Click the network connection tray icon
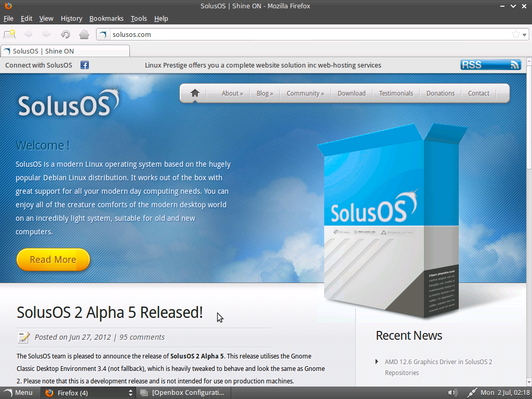 [472, 393]
